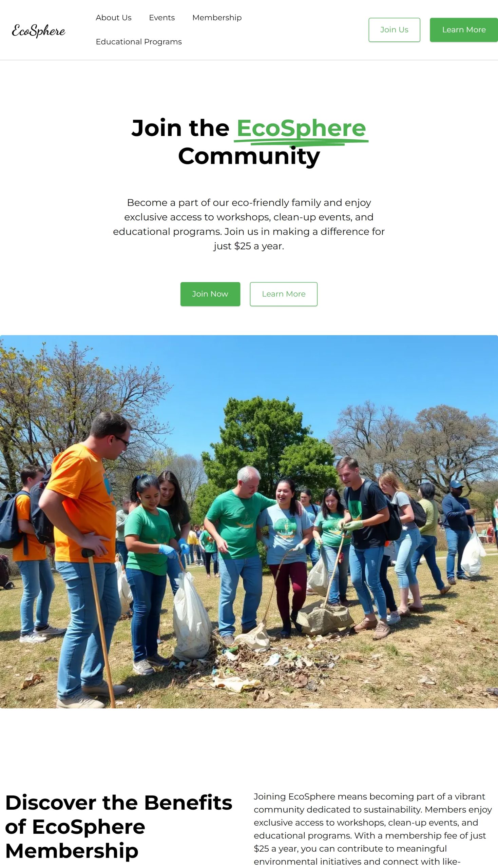Open Educational Programs nav item
Screen dimensions: 498x868
(138, 42)
